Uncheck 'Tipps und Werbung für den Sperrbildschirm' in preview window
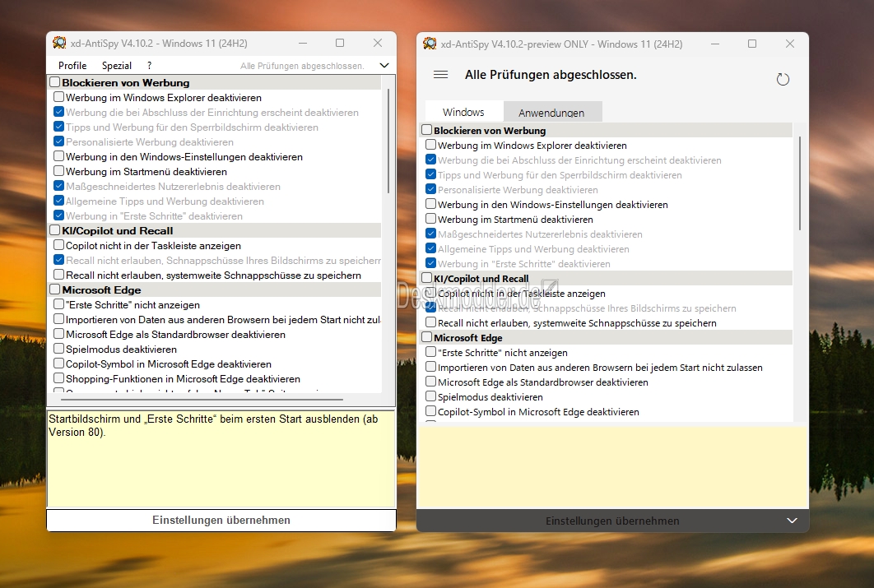 430,174
